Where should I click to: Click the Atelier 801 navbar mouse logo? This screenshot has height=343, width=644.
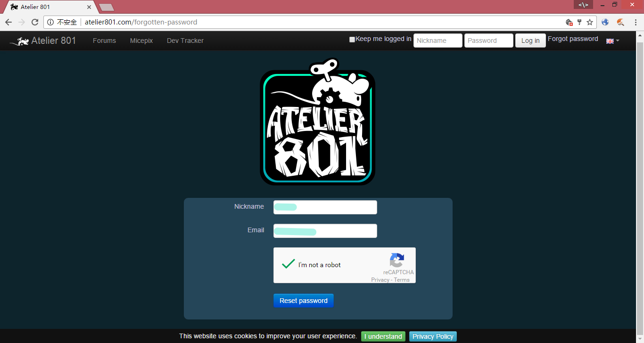(x=19, y=41)
